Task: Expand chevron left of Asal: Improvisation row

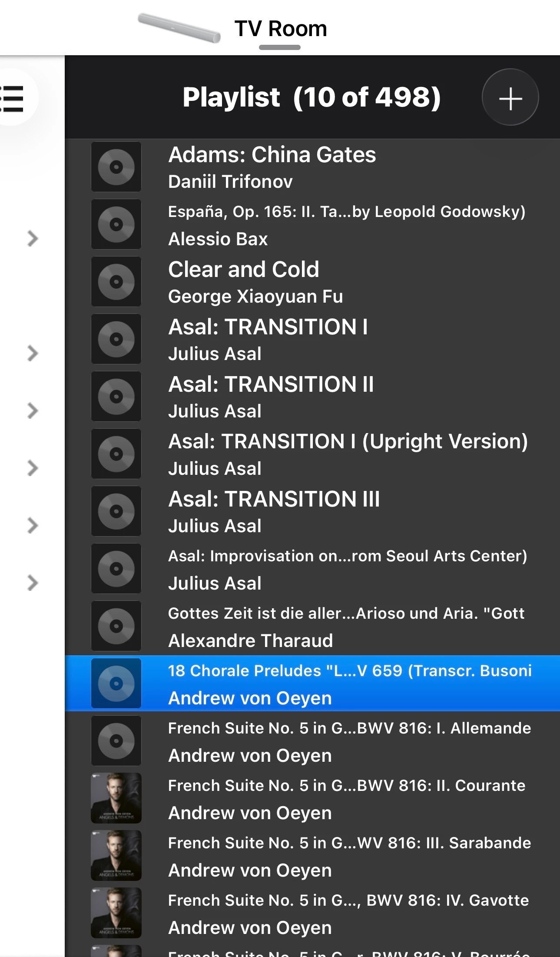Action: coord(33,583)
